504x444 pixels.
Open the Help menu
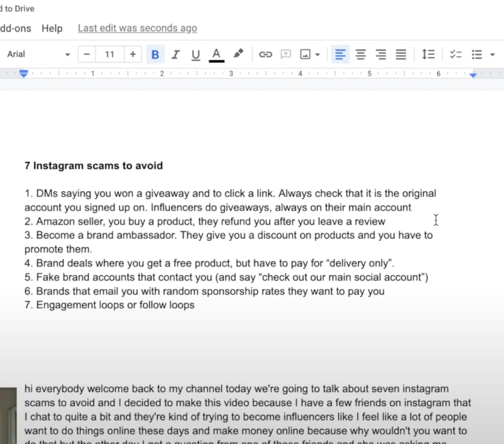[52, 28]
